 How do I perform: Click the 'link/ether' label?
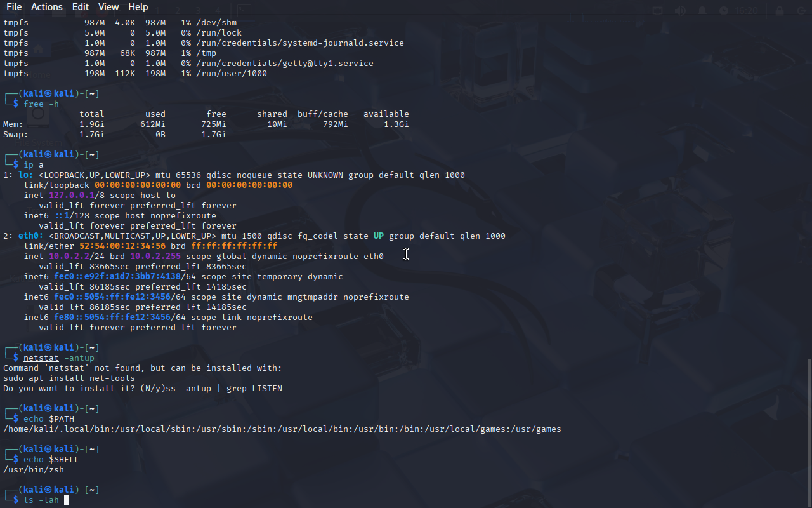coord(49,246)
